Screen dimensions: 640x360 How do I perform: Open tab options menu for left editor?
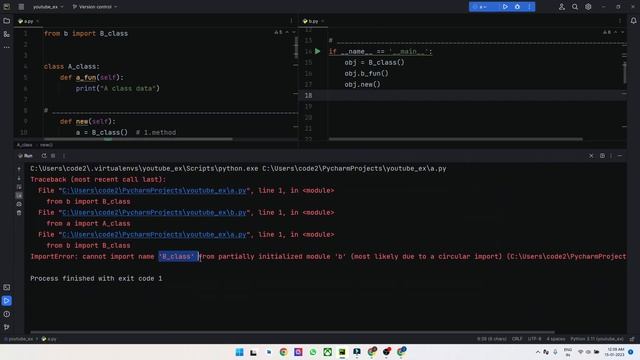click(x=291, y=21)
